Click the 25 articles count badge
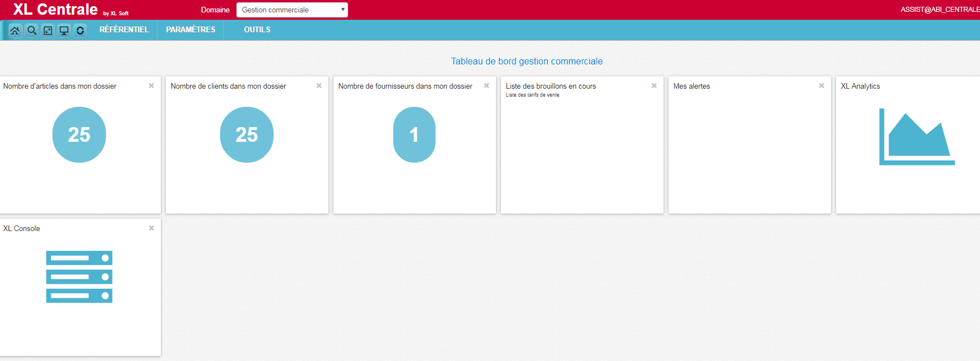The width and height of the screenshot is (980, 361). (x=79, y=134)
